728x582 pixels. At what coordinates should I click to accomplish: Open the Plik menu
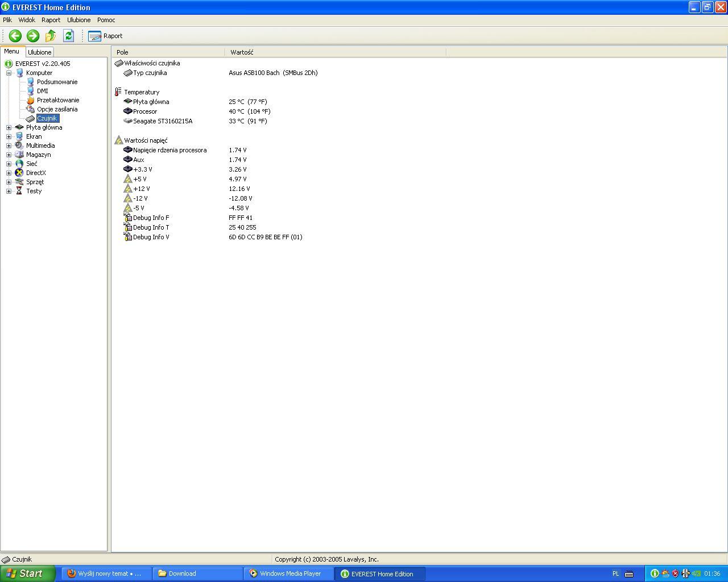point(7,20)
